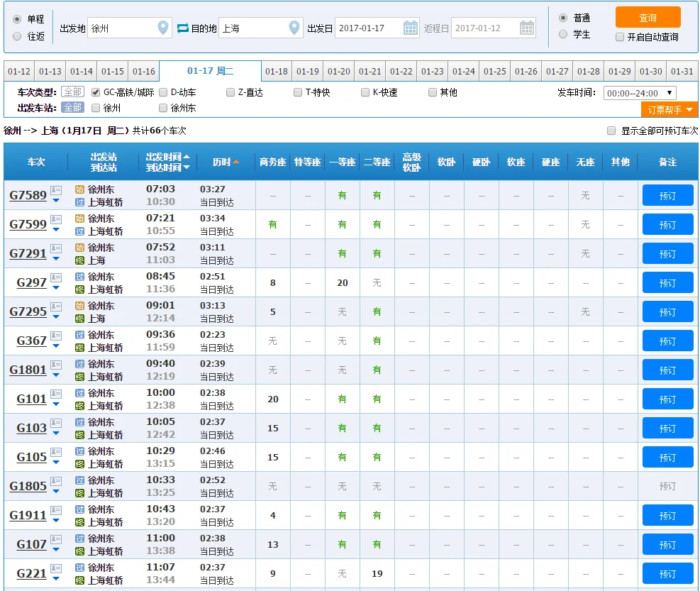The height and width of the screenshot is (591, 700).
Task: Select the 01-25 date tab
Action: (495, 72)
